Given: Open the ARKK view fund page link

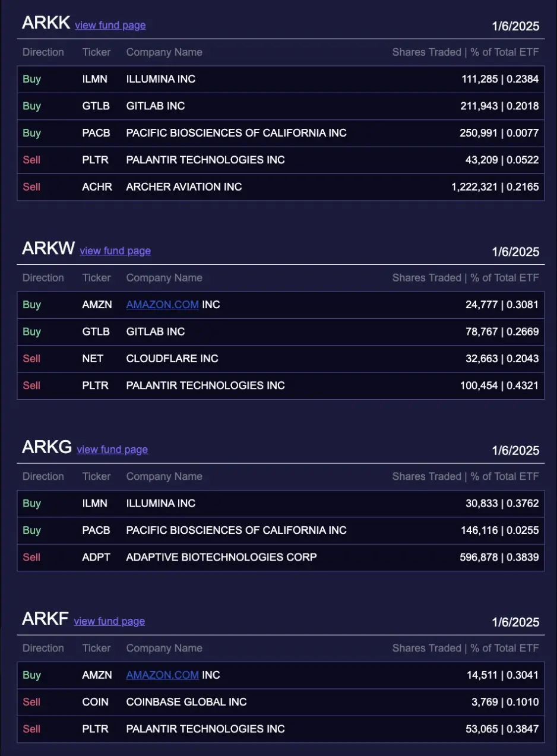Looking at the screenshot, I should [x=110, y=26].
